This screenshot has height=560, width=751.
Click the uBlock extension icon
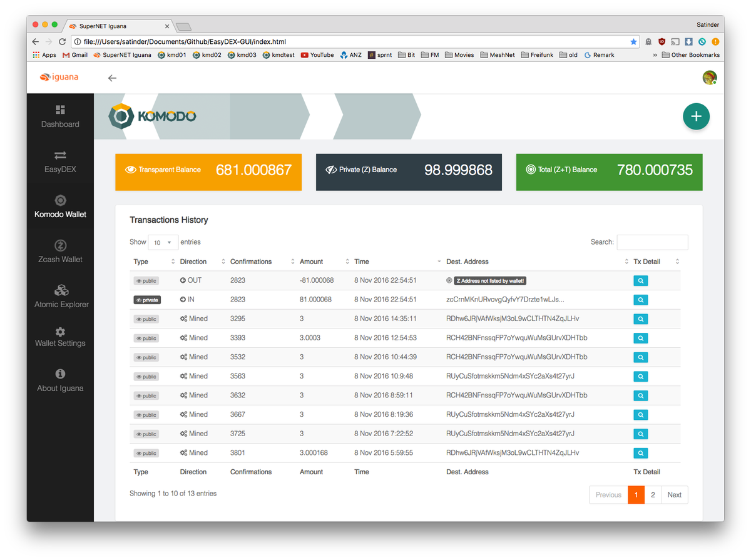(x=662, y=41)
